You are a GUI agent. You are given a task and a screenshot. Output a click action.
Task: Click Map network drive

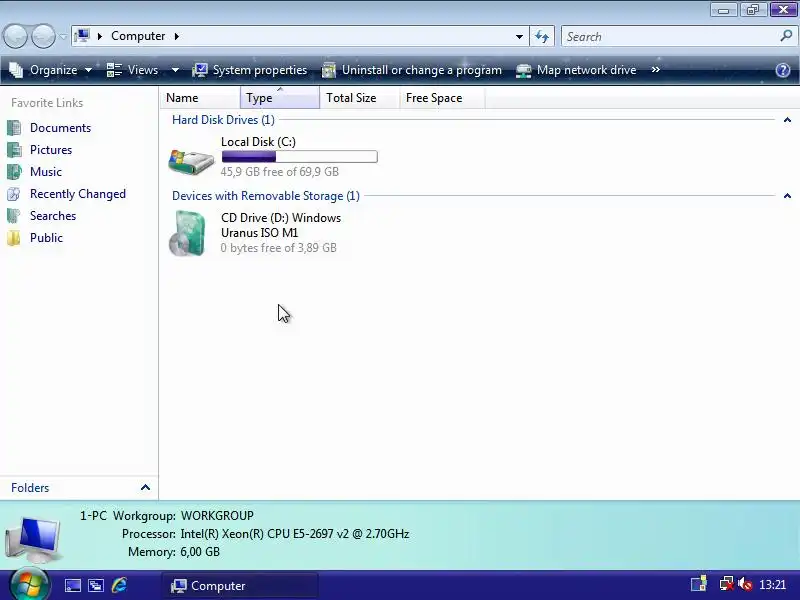pyautogui.click(x=576, y=70)
